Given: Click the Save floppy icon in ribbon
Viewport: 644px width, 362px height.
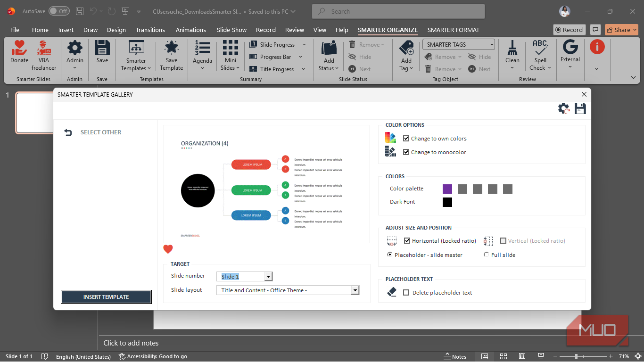Looking at the screenshot, I should coord(102,48).
